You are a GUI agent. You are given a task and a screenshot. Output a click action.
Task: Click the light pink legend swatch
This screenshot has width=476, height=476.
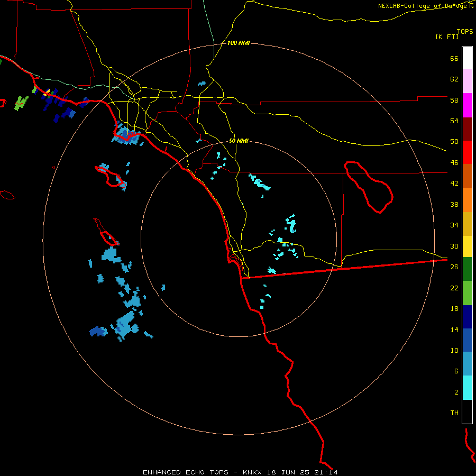[x=467, y=81]
